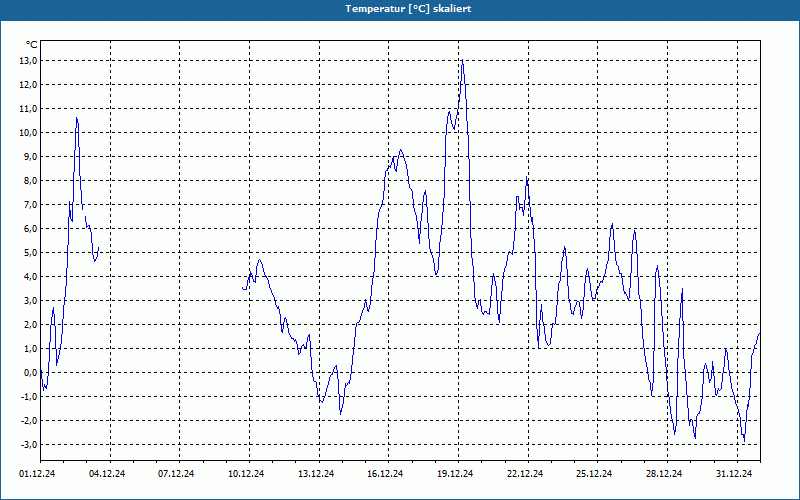Click the 13.12.24 date label

pos(316,474)
